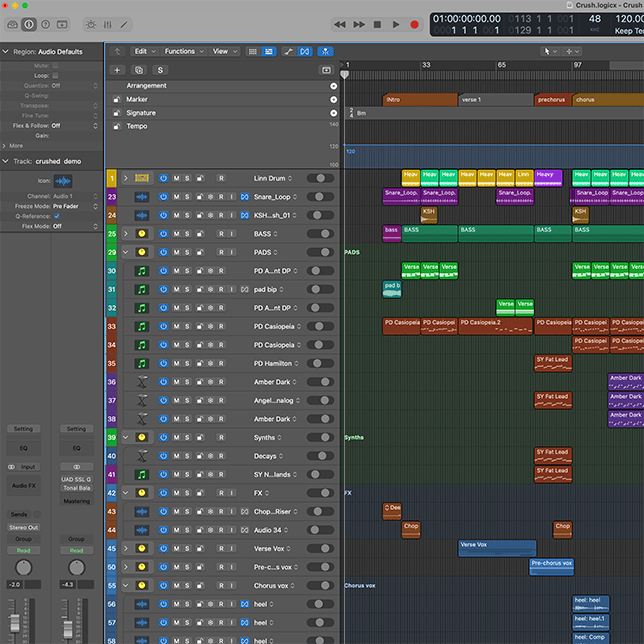
Task: Toggle the Mute checkbox in Region inspector
Action: 55,66
